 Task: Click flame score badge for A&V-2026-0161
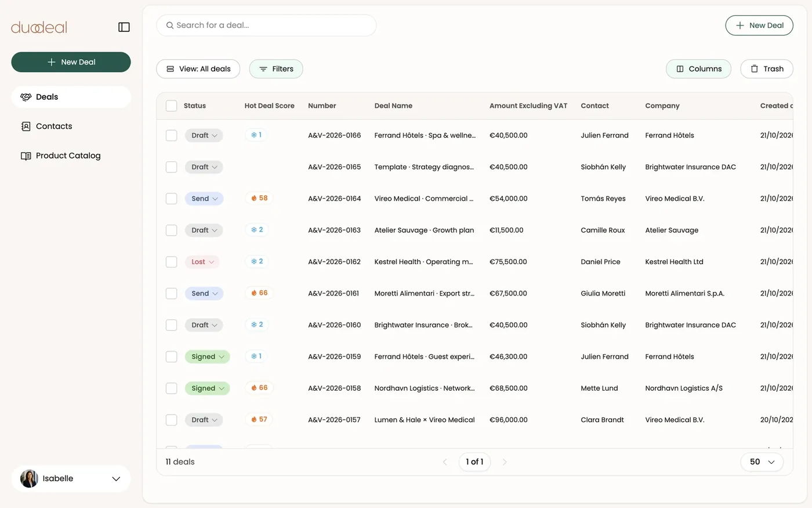(x=259, y=293)
